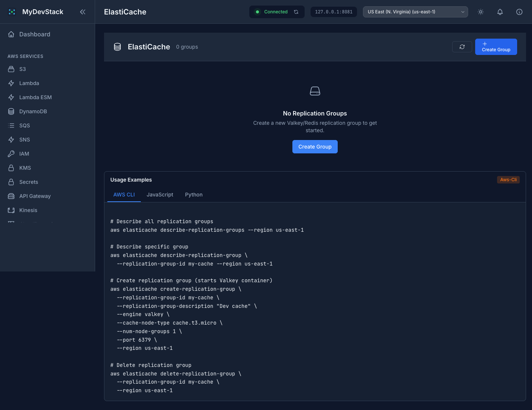This screenshot has width=532, height=410.
Task: Click the '--engine valkey' line
Action: click(143, 314)
